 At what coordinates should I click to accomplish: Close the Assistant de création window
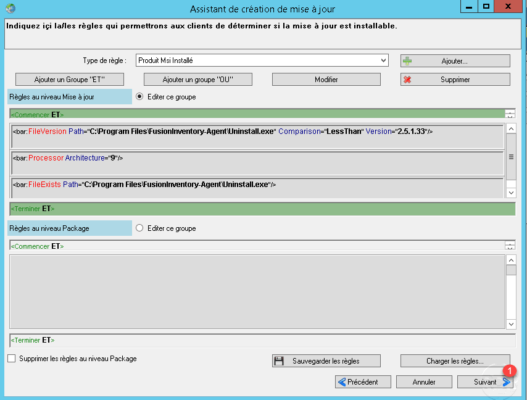(x=508, y=7)
